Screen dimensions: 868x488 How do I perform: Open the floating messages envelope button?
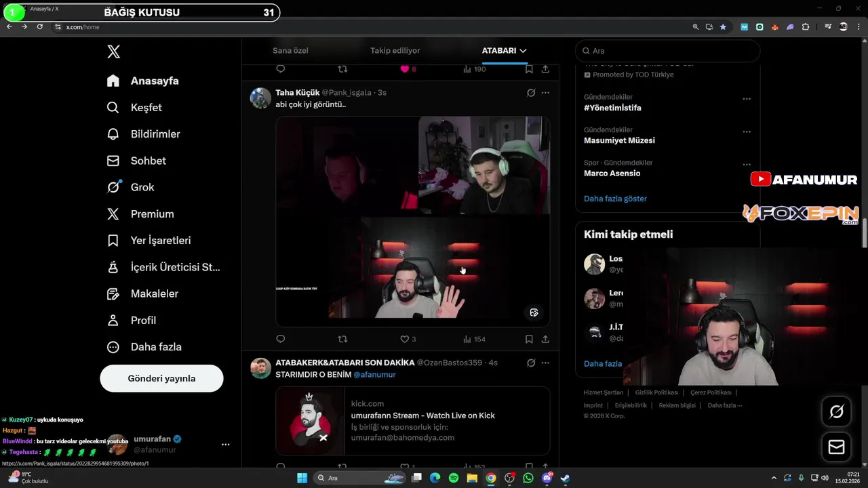[836, 447]
